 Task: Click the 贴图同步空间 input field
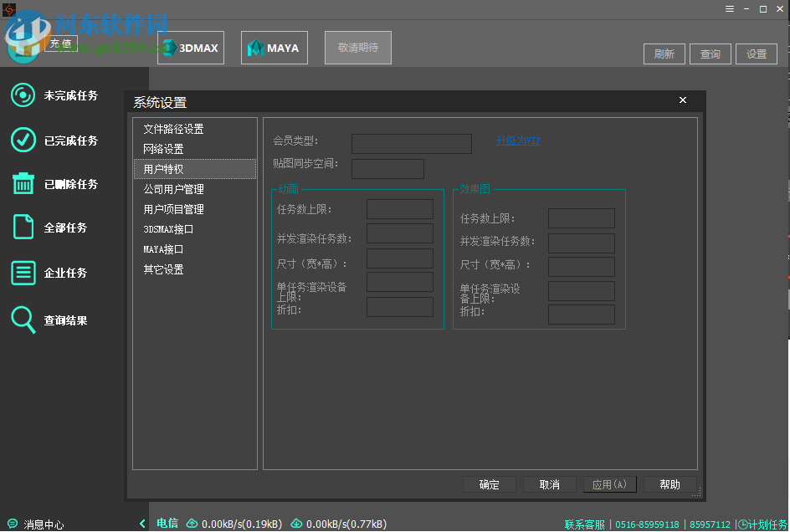pos(387,168)
